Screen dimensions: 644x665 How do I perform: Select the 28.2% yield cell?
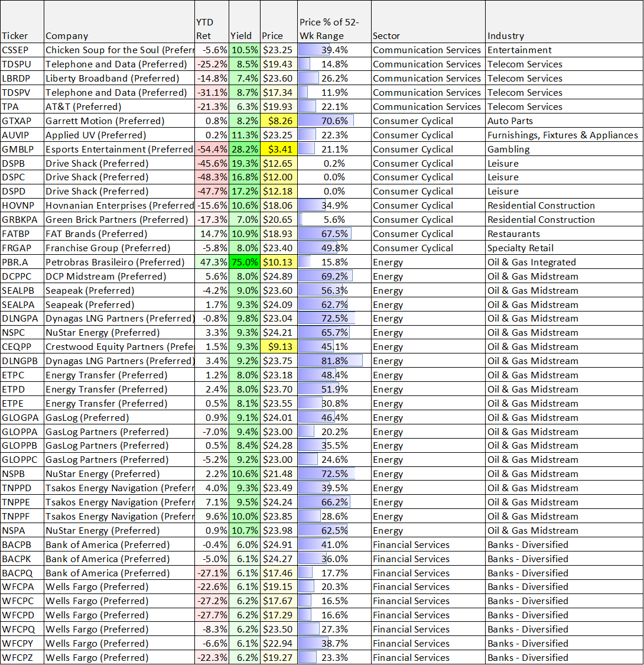pyautogui.click(x=245, y=150)
